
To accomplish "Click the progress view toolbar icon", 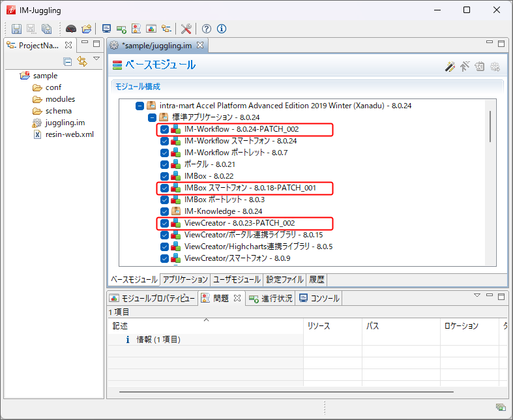I will (x=121, y=29).
